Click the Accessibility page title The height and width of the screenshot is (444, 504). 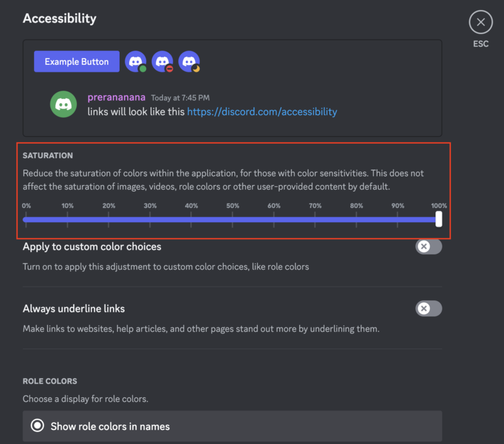[59, 18]
